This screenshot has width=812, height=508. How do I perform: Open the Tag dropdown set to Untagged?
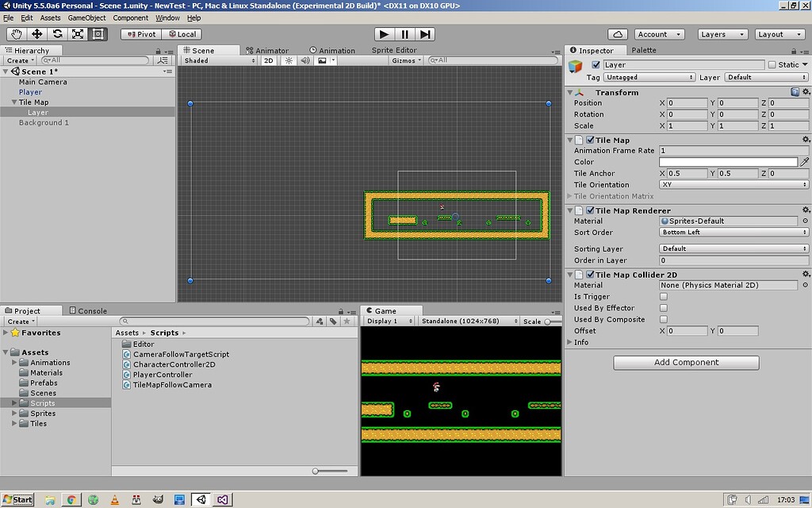click(649, 76)
